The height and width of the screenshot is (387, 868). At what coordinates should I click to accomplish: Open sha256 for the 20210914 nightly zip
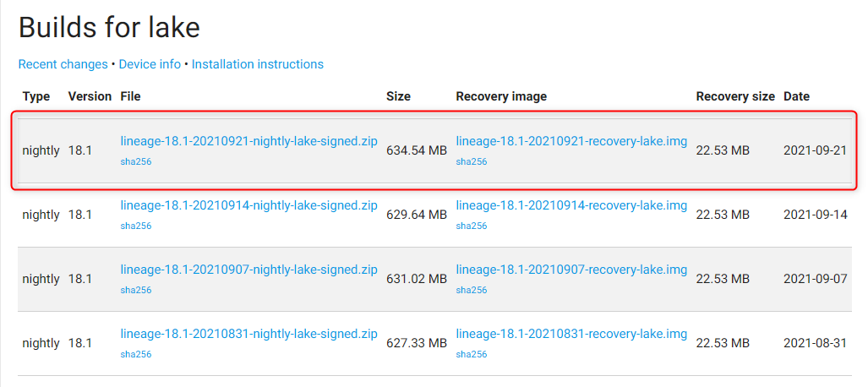(136, 226)
